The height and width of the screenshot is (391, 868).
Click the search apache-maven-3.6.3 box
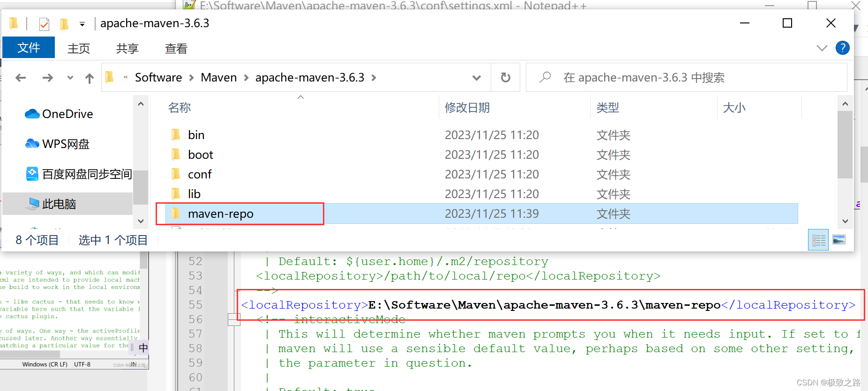tap(687, 77)
